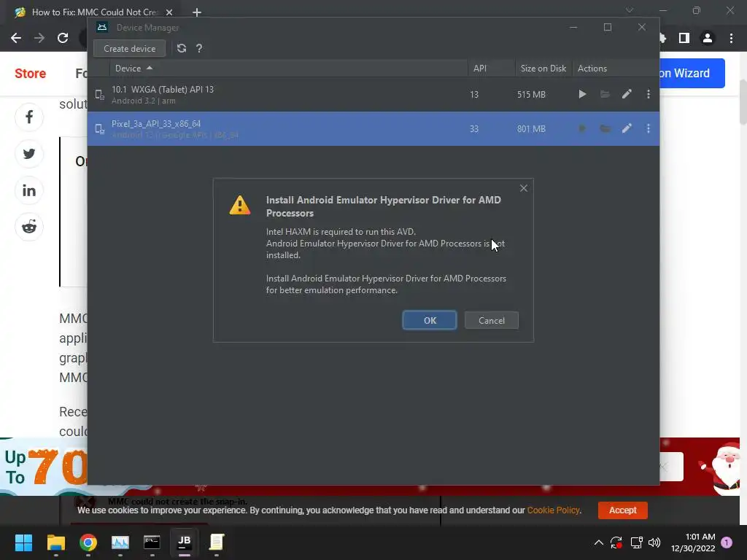This screenshot has height=560, width=747.
Task: Show hidden system tray icons
Action: click(x=599, y=542)
